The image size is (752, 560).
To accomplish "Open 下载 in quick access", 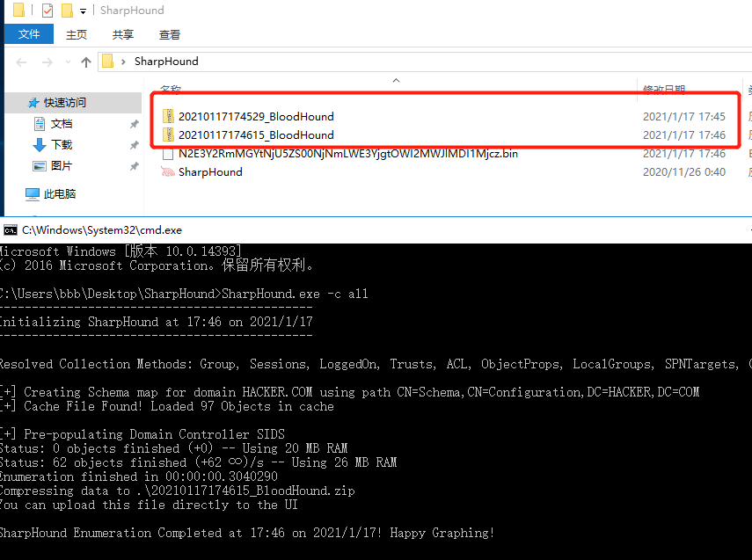I will (x=62, y=145).
